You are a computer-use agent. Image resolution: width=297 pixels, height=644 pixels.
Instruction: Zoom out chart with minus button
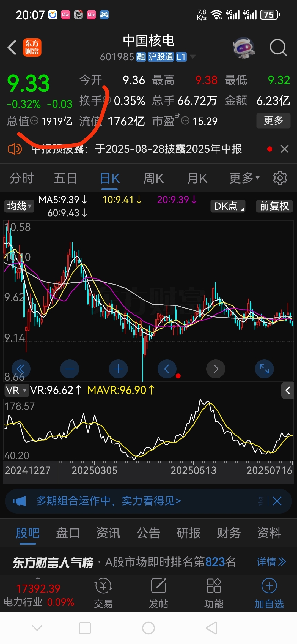70,369
